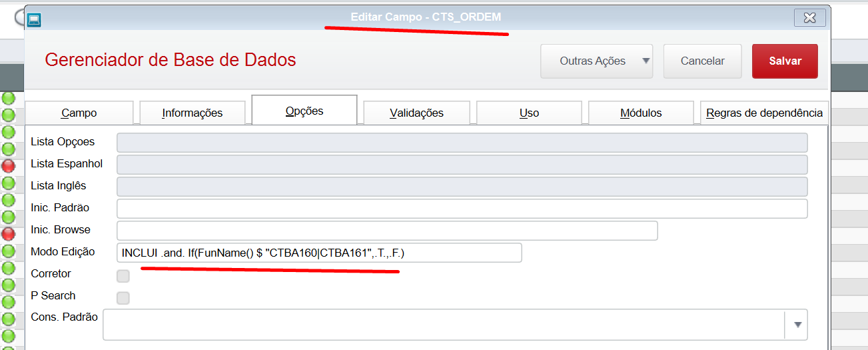Select the Opções tab
The height and width of the screenshot is (350, 868).
pyautogui.click(x=304, y=110)
